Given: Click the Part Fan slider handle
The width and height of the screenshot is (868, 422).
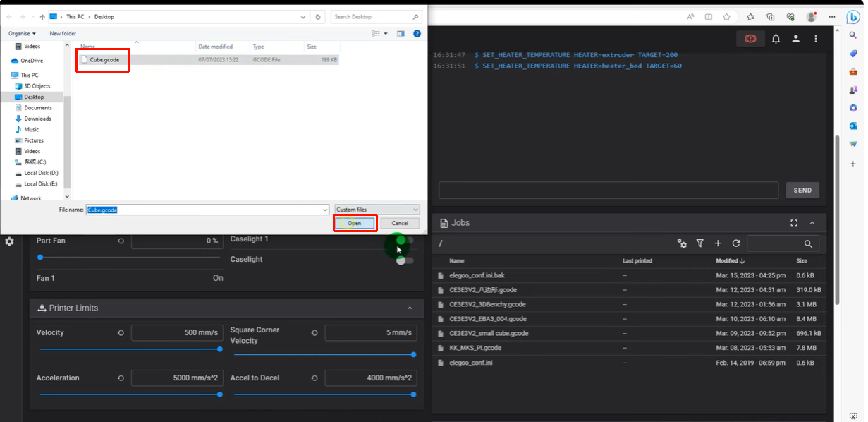Looking at the screenshot, I should coord(40,258).
